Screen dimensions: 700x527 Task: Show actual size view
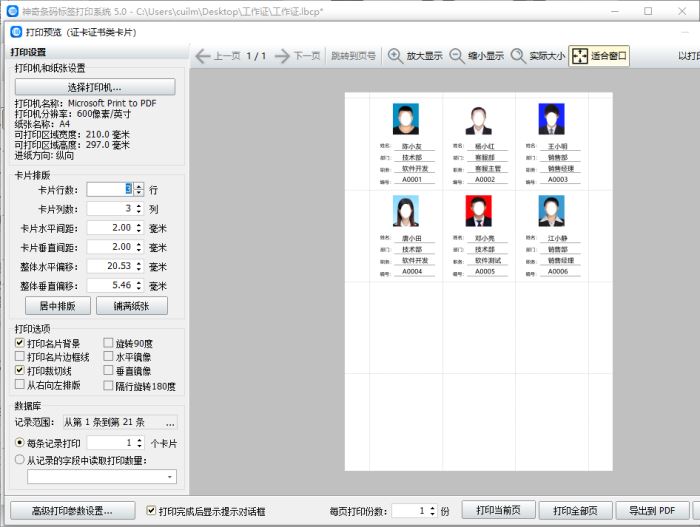pos(538,56)
